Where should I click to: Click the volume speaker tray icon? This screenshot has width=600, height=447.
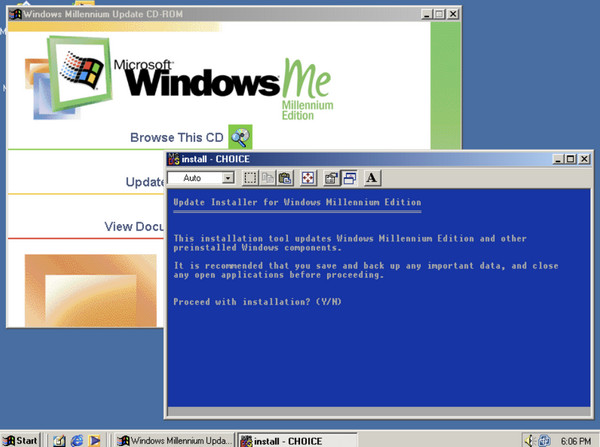(x=529, y=441)
